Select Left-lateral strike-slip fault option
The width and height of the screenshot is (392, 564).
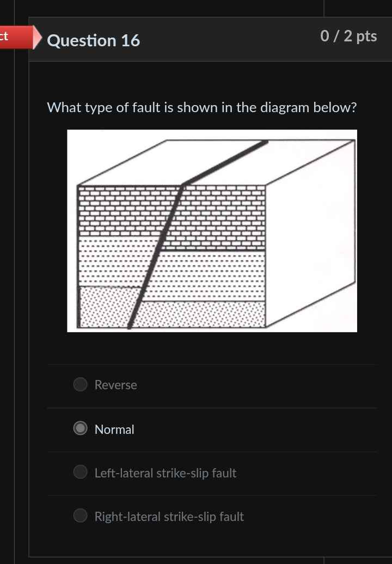pos(80,472)
